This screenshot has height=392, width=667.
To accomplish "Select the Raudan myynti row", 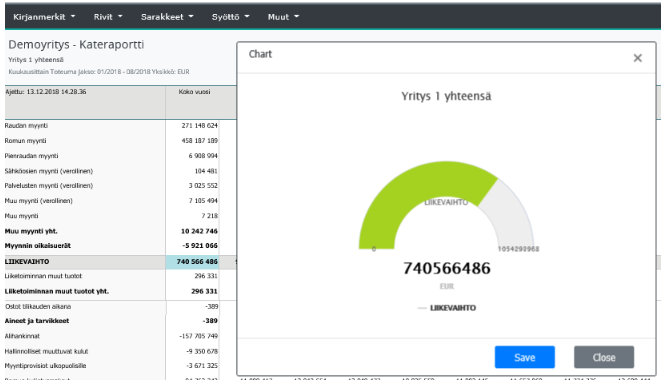I will click(111, 126).
